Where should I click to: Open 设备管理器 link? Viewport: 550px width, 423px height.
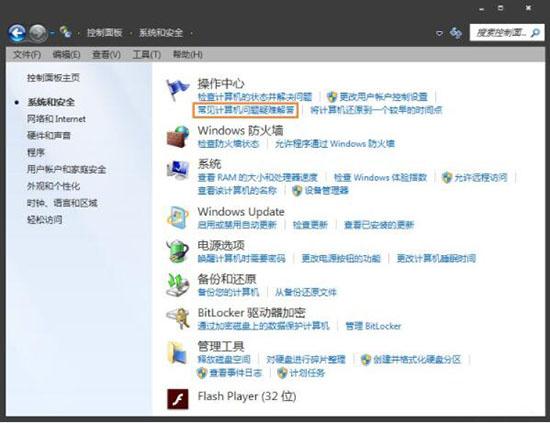327,191
